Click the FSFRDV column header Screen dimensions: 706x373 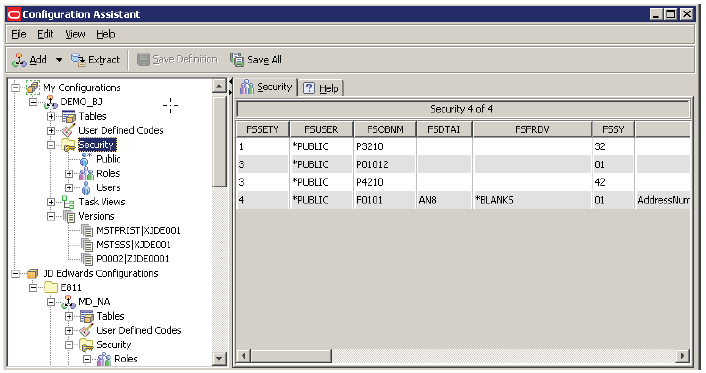point(532,130)
